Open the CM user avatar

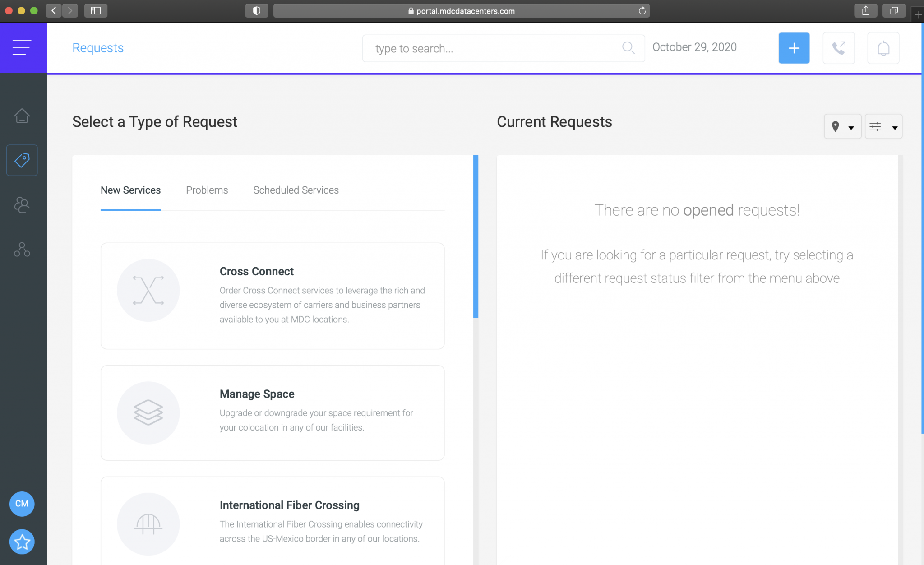tap(22, 504)
